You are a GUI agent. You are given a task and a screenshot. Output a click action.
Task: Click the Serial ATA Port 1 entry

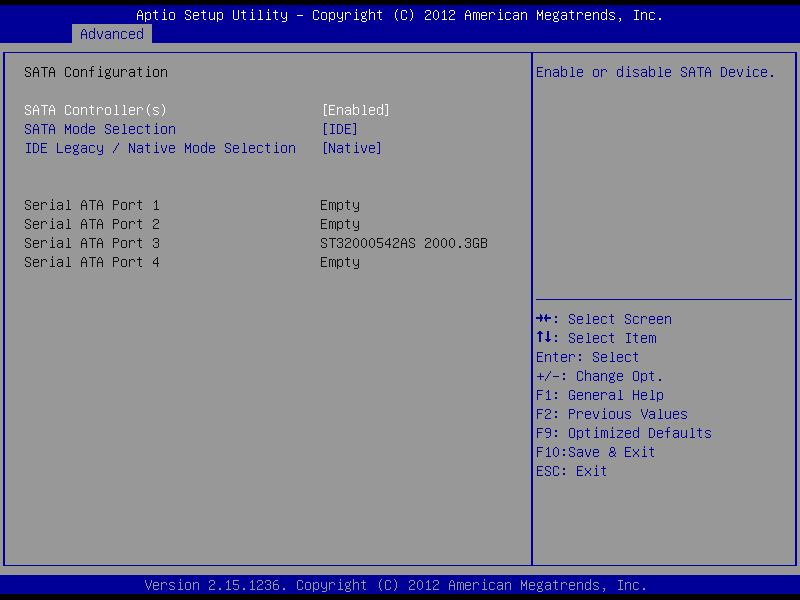[x=92, y=205]
